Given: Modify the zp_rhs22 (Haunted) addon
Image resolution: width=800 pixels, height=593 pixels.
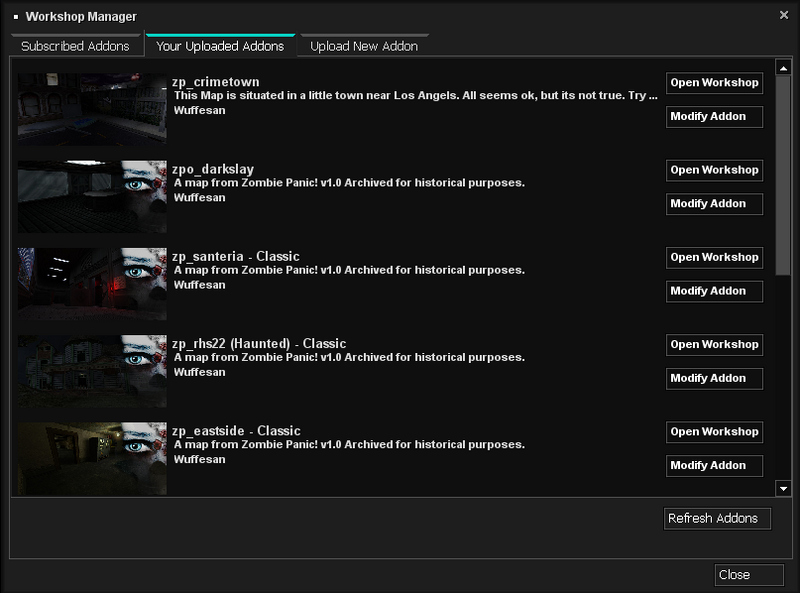Looking at the screenshot, I should tap(714, 378).
